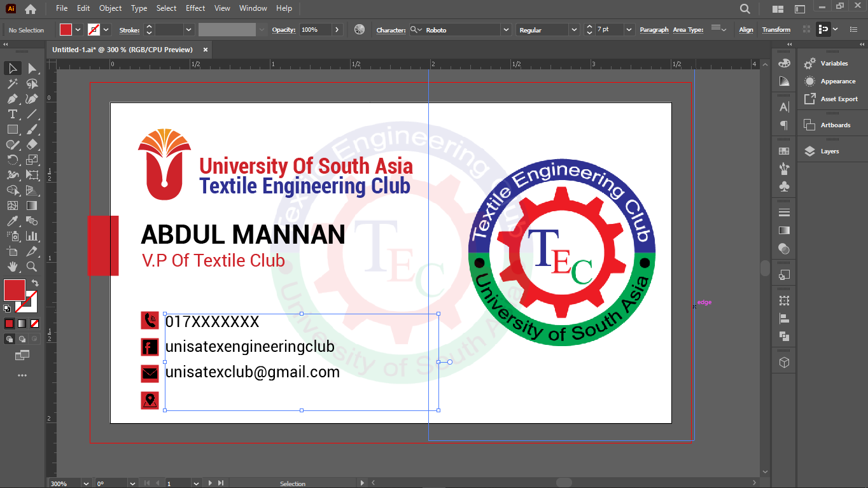Select the Shape Builder tool
Image resolution: width=868 pixels, height=488 pixels.
click(x=13, y=190)
